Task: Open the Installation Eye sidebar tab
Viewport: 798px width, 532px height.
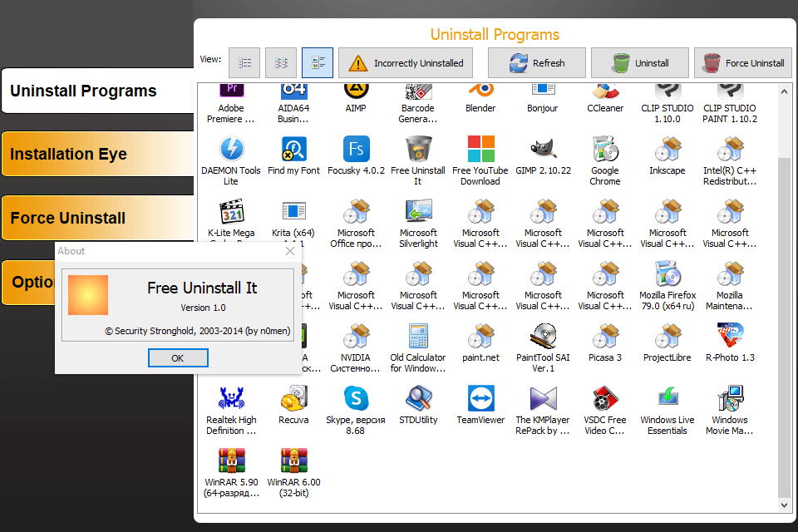Action: point(98,154)
